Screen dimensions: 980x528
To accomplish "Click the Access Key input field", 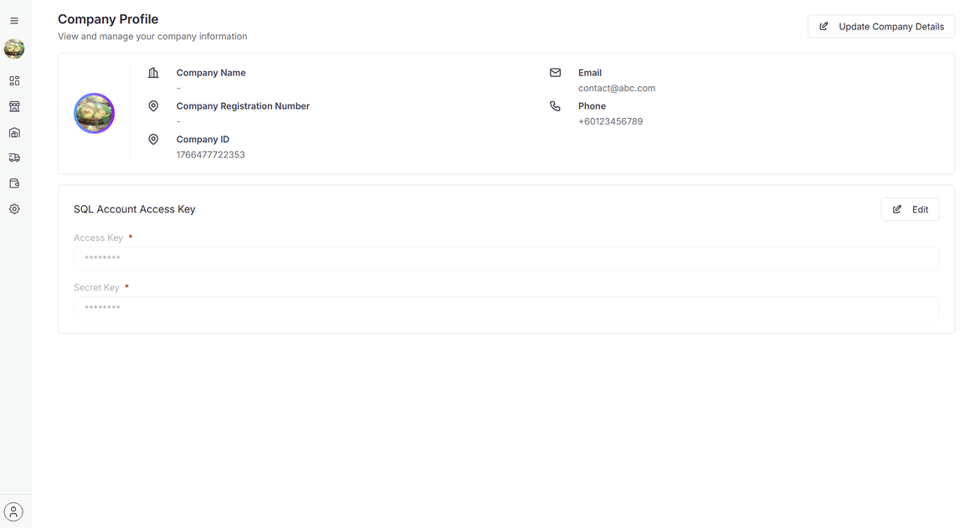I will point(505,259).
